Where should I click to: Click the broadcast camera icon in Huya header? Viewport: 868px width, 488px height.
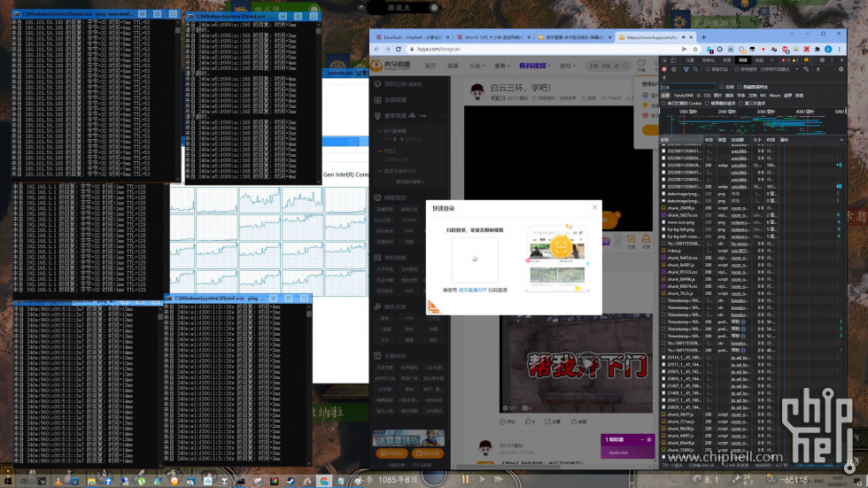(641, 66)
